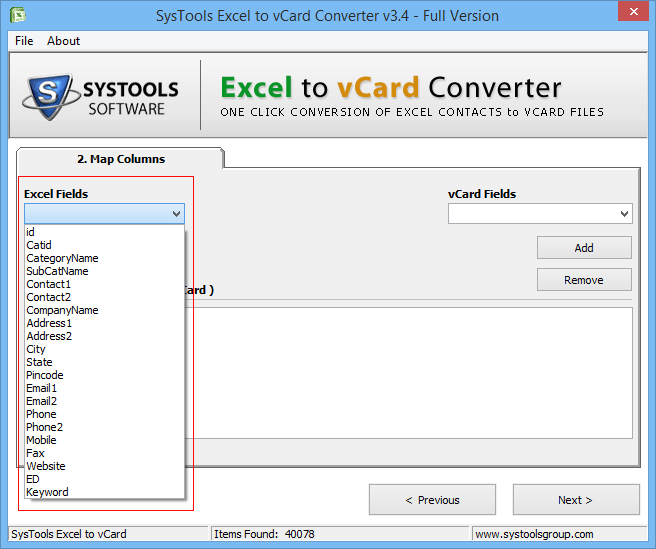
Task: Pick 'Email1' from the dropdown list
Action: coord(105,387)
